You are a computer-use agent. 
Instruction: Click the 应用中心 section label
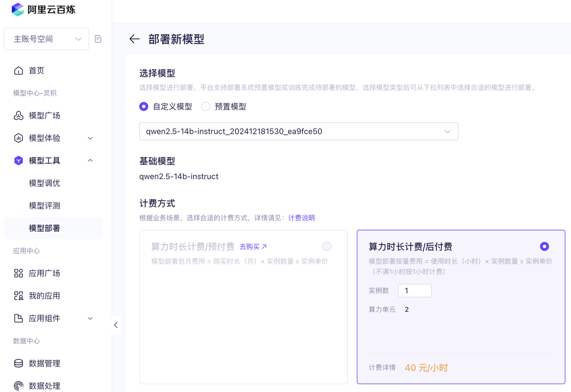coord(27,251)
